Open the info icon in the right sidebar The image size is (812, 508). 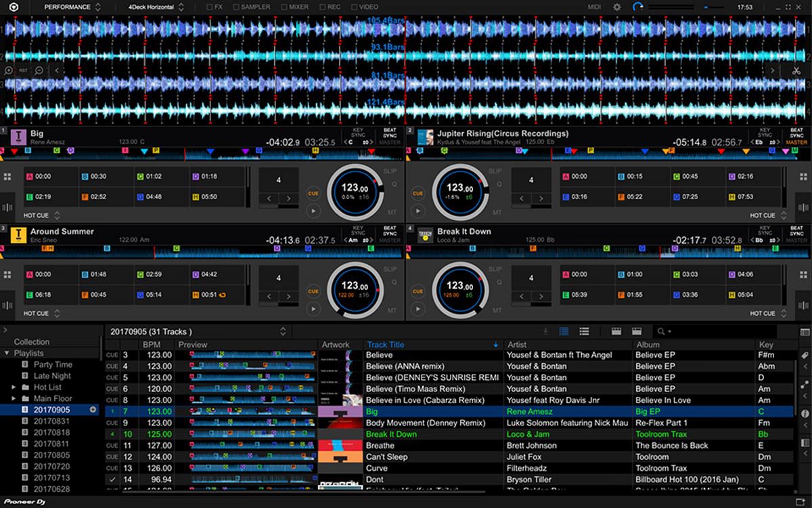tap(805, 413)
